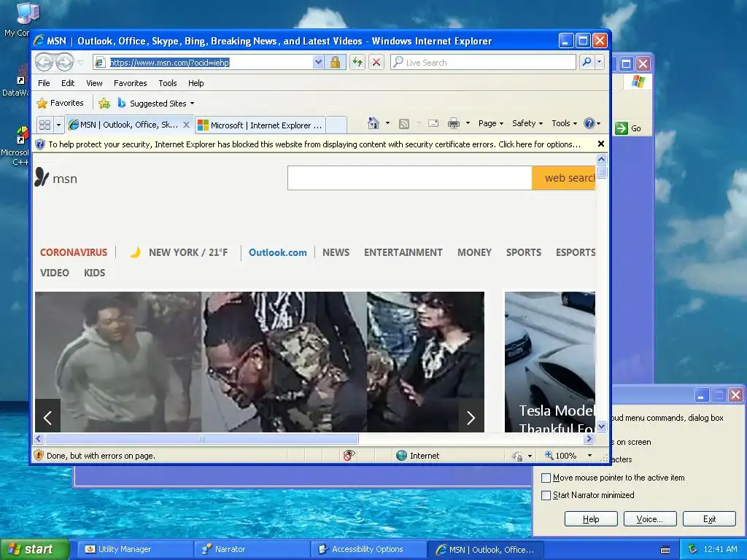Click the Live Search input box
Image resolution: width=747 pixels, height=560 pixels.
coord(483,63)
